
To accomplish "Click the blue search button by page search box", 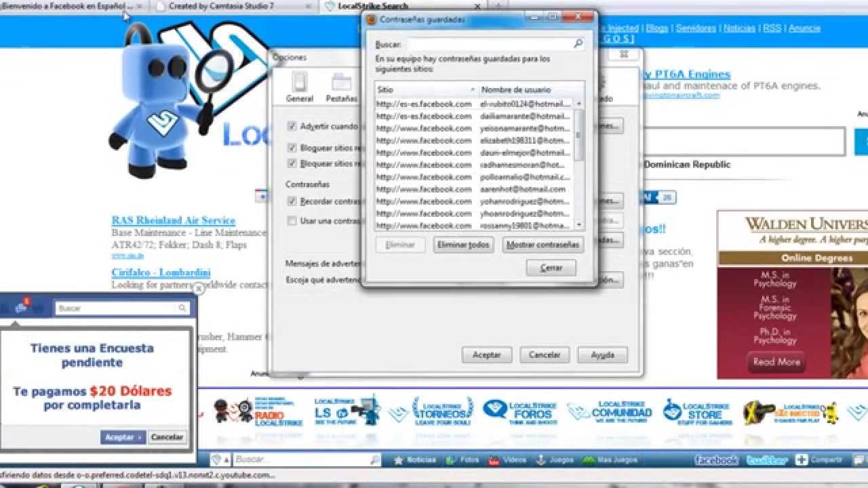I will (x=861, y=142).
